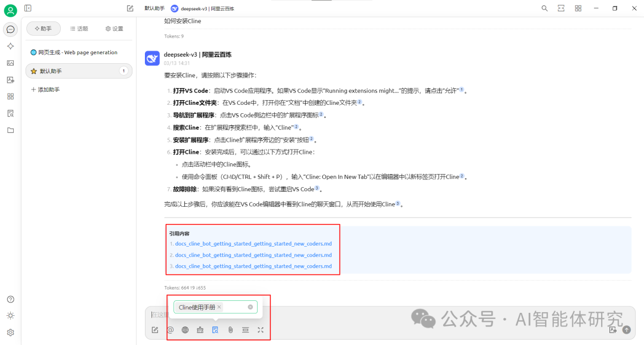This screenshot has width=644, height=345.
Task: Open the image painting sidebar icon
Action: pyautogui.click(x=11, y=63)
